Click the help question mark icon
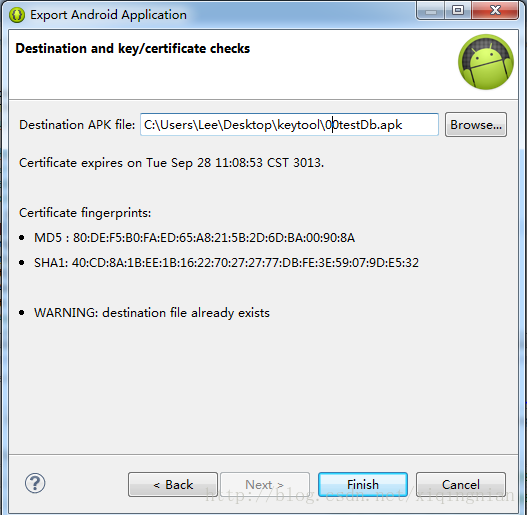527x515 pixels. pyautogui.click(x=35, y=483)
